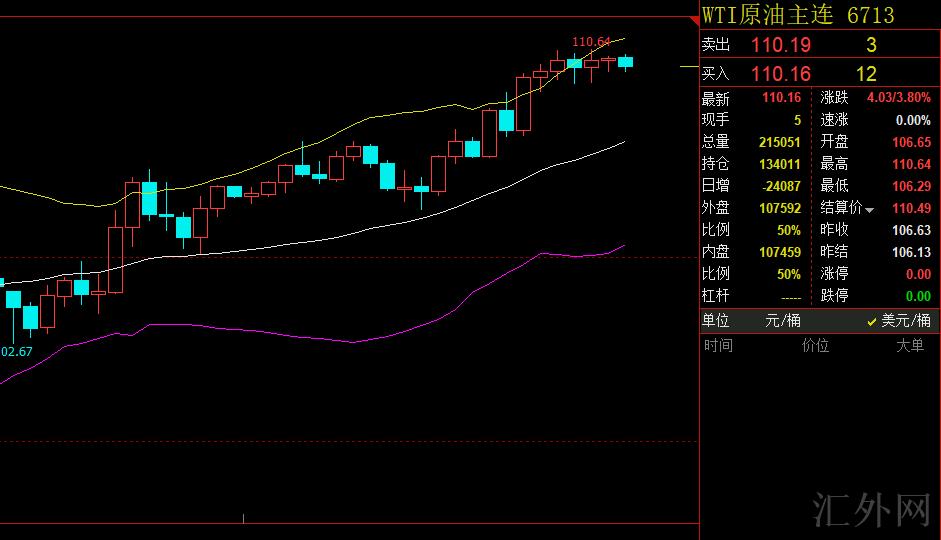Select the contract code 6713

(871, 15)
